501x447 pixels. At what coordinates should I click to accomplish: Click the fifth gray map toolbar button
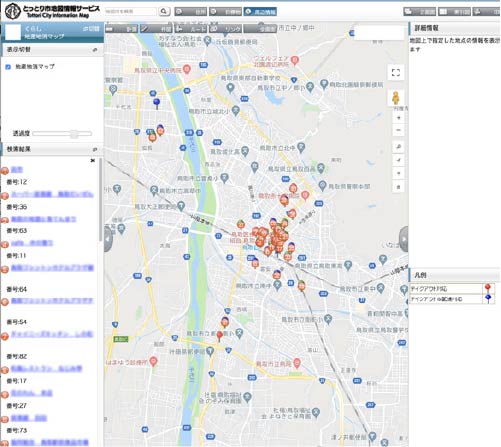tap(260, 29)
